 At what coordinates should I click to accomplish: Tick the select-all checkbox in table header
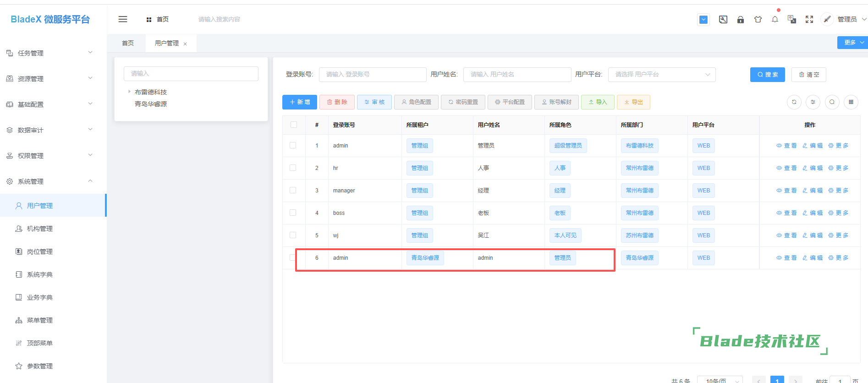[x=294, y=125]
